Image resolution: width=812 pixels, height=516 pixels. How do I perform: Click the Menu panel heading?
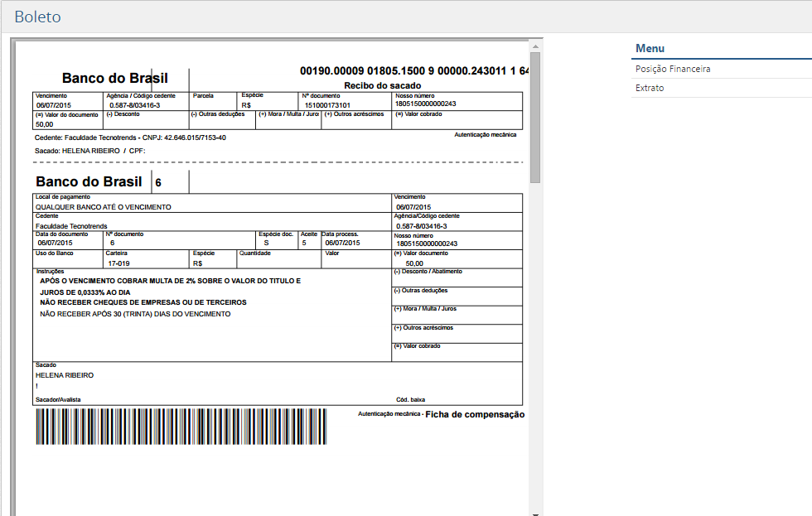click(650, 49)
